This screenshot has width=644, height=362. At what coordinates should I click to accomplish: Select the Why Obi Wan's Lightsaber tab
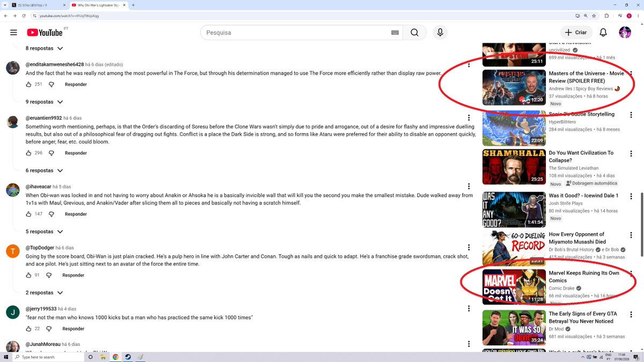pos(98,5)
